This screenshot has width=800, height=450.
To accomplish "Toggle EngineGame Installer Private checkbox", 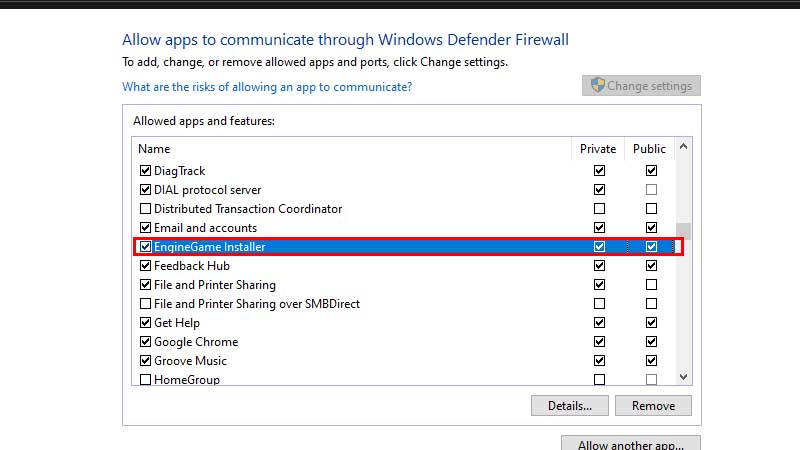I will coord(599,246).
